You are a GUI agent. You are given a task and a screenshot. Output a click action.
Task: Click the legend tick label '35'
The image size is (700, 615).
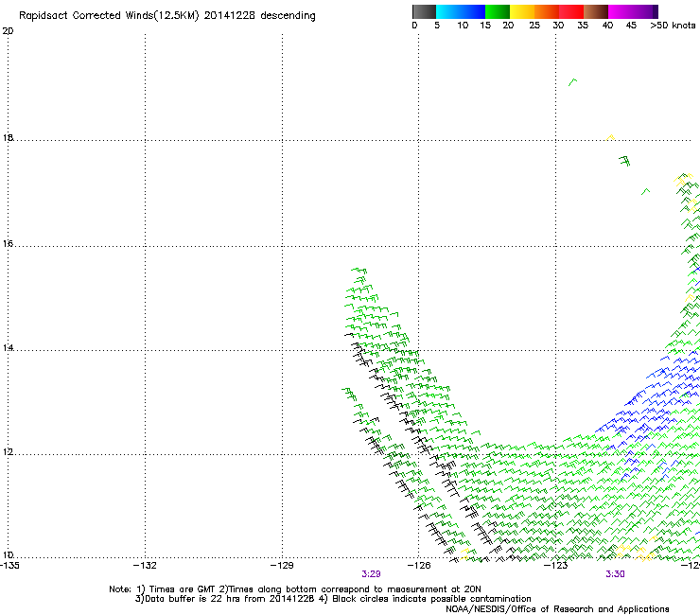[x=583, y=26]
